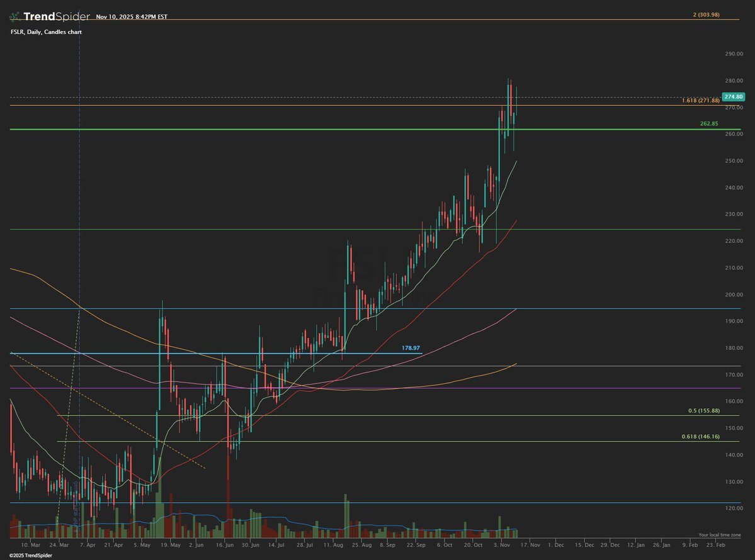Click the '2 (303.98)' Fibonacci label
Image resolution: width=755 pixels, height=560 pixels.
(707, 15)
